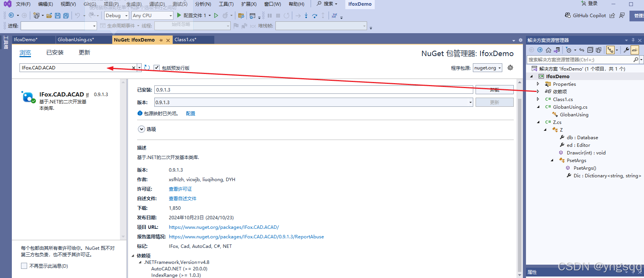
Task: Expand the Class1.cs tree node
Action: tap(538, 99)
